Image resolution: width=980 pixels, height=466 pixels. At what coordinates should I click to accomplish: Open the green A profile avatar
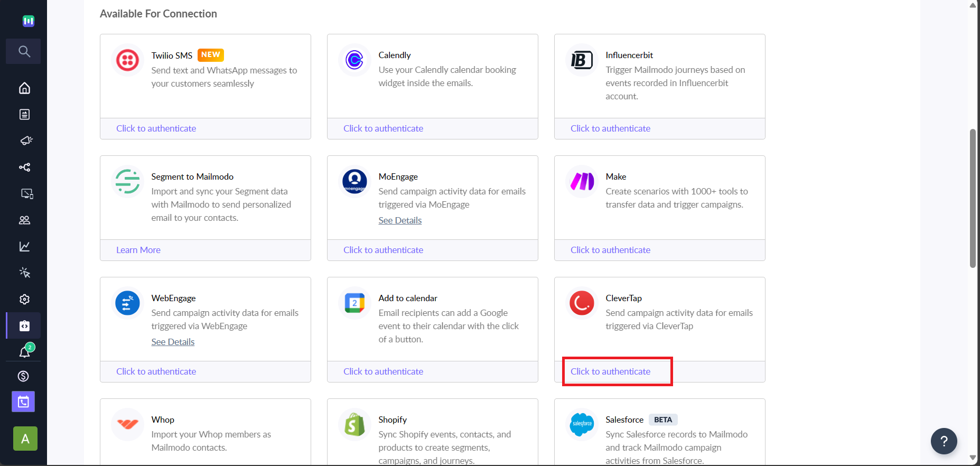(x=25, y=439)
